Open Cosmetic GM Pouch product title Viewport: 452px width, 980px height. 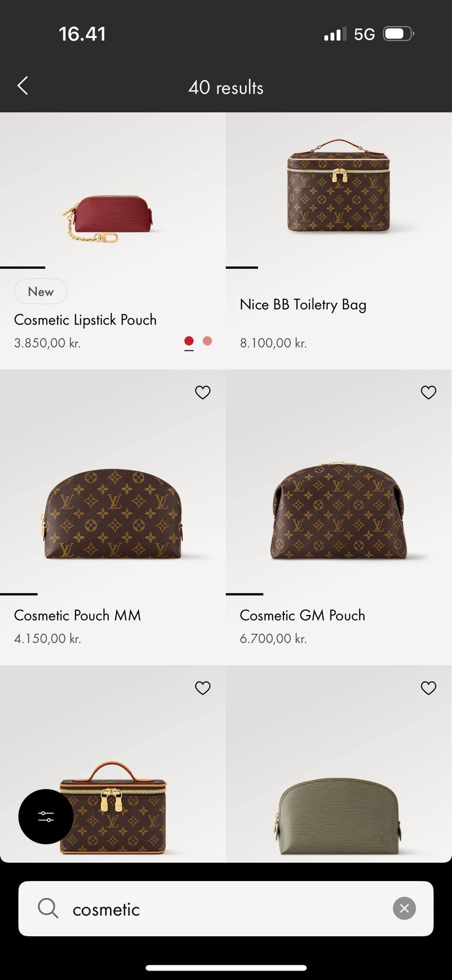tap(302, 615)
